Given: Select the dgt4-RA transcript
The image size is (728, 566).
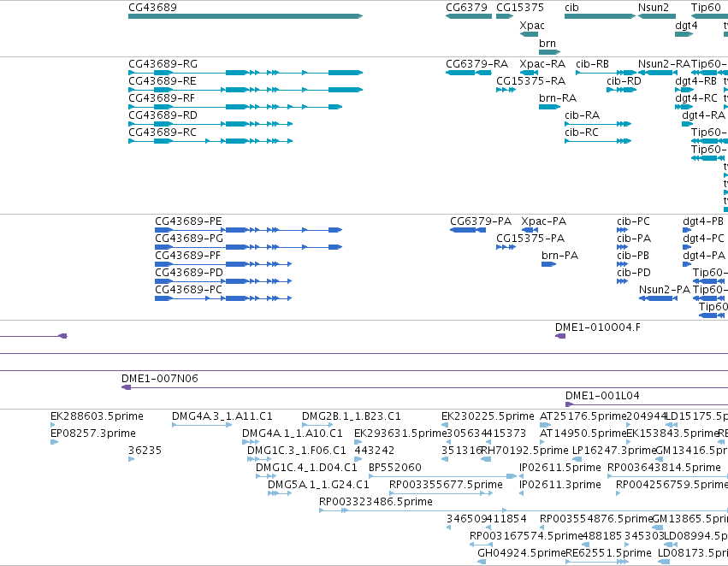Looking at the screenshot, I should pos(687,124).
